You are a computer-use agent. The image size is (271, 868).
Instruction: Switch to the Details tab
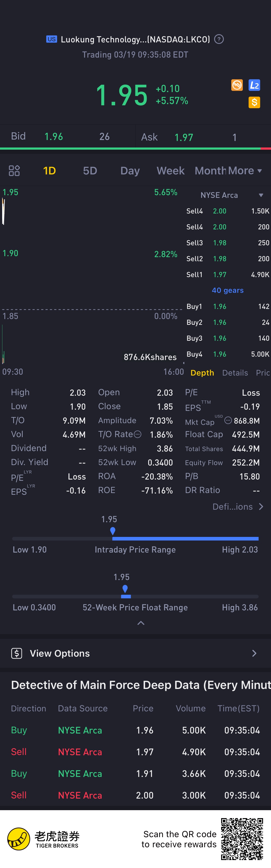[235, 373]
